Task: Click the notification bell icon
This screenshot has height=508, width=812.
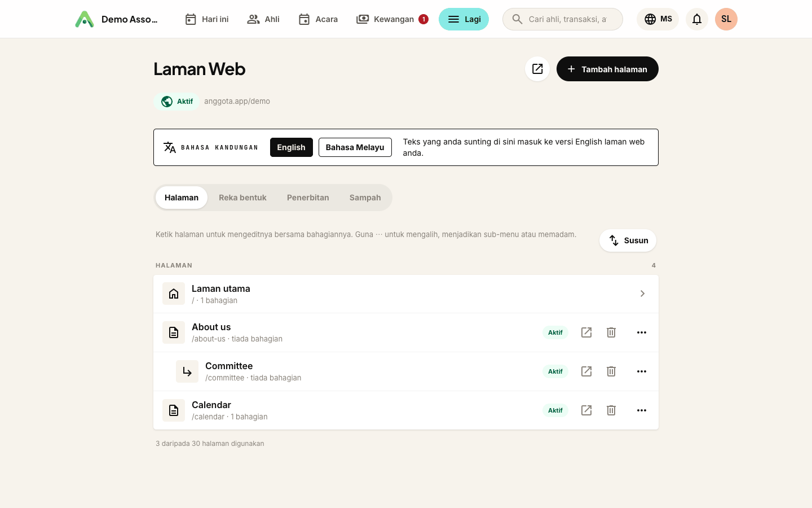Action: [x=697, y=19]
